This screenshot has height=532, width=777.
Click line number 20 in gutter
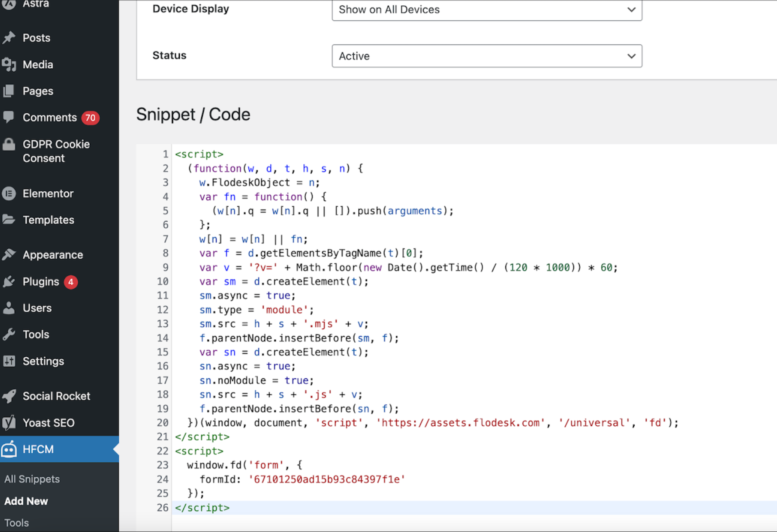pos(163,422)
